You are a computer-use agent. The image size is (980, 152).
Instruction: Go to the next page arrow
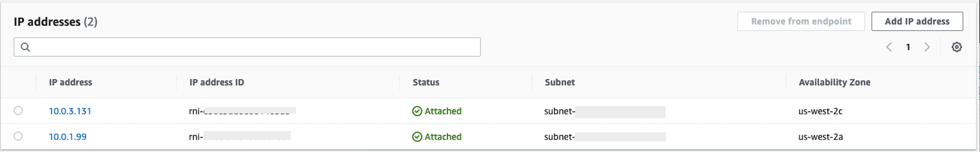coord(927,47)
